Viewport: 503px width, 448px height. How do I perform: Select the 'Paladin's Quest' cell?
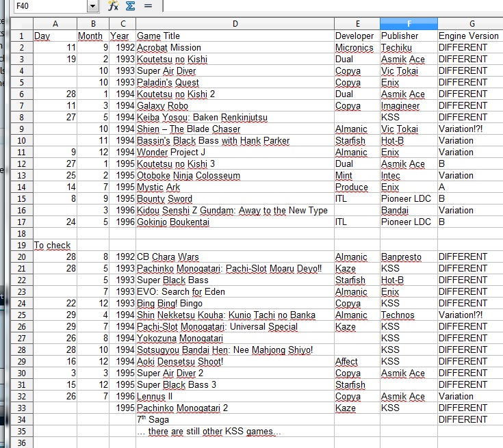coord(235,82)
